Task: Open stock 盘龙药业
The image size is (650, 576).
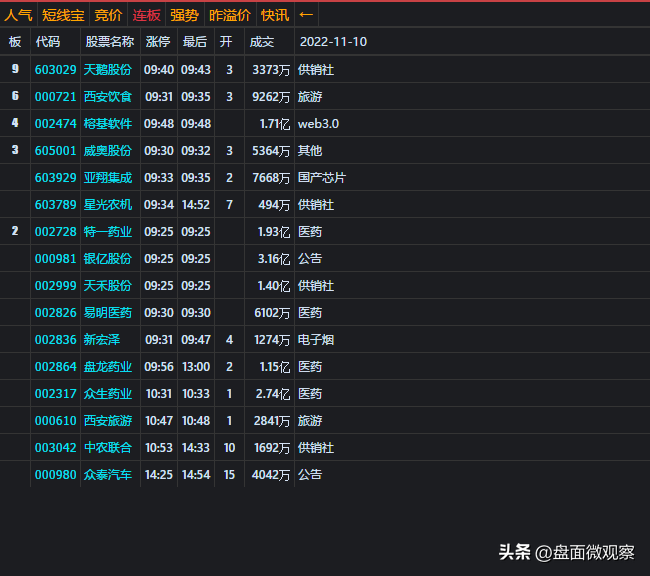Action: 108,367
